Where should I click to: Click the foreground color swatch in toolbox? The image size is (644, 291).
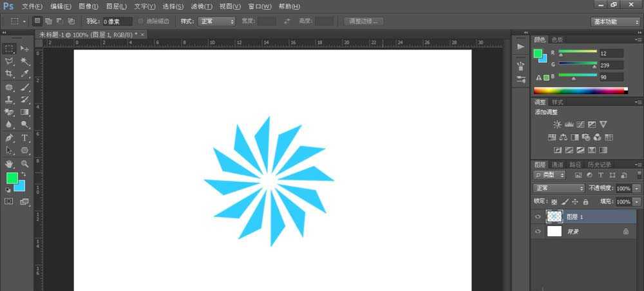click(x=12, y=178)
